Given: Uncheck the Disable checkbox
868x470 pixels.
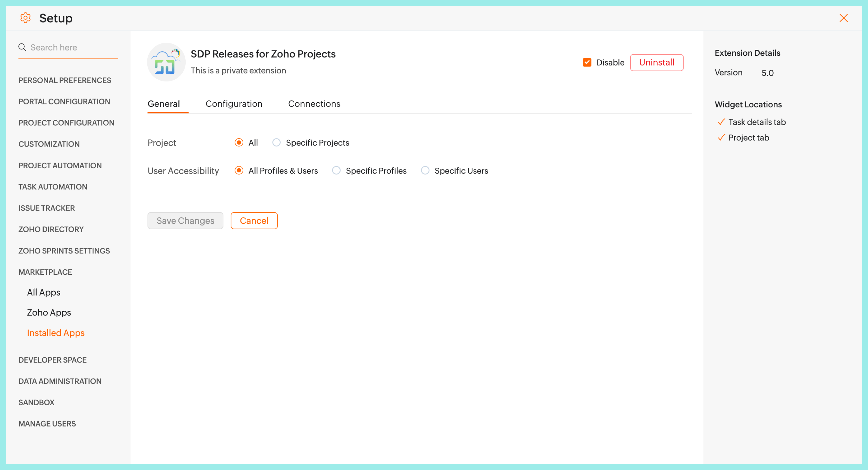Looking at the screenshot, I should coord(587,62).
